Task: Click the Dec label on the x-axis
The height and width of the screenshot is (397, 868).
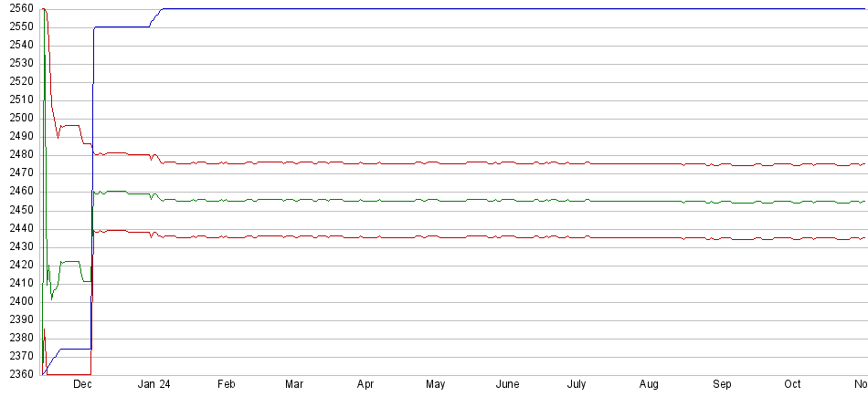Action: pyautogui.click(x=82, y=385)
